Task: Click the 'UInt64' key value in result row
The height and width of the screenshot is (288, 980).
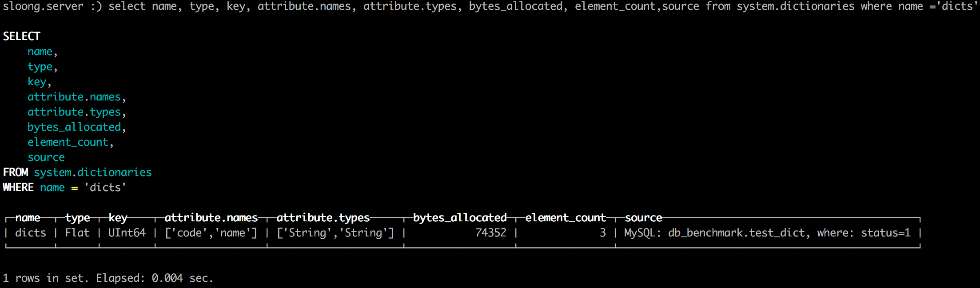Action: [x=127, y=233]
